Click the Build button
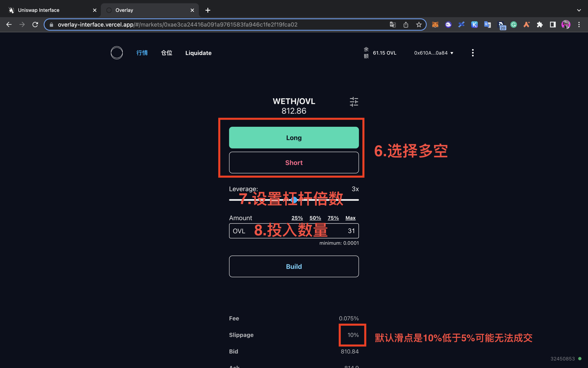The height and width of the screenshot is (368, 588). click(x=294, y=266)
